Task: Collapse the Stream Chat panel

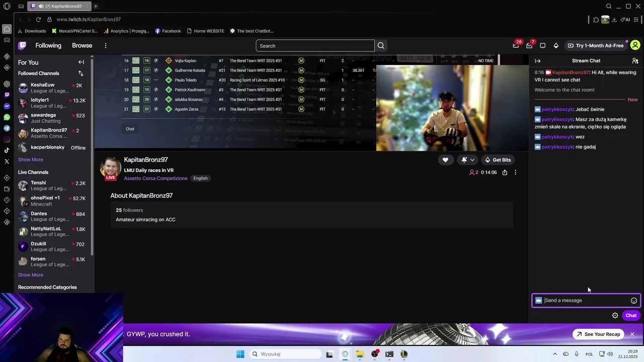Action: [537, 61]
